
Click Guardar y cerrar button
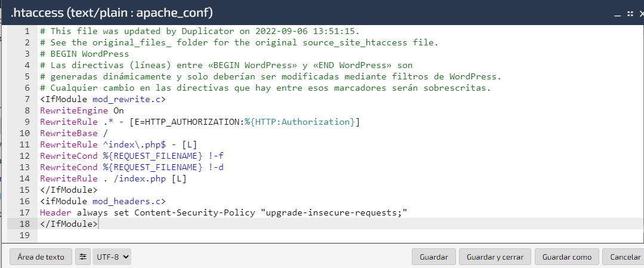(x=495, y=257)
